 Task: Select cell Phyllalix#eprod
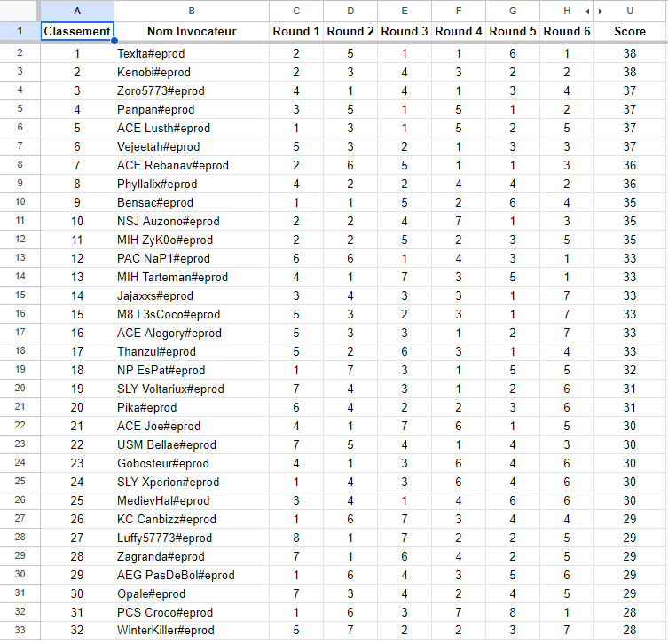(x=192, y=184)
